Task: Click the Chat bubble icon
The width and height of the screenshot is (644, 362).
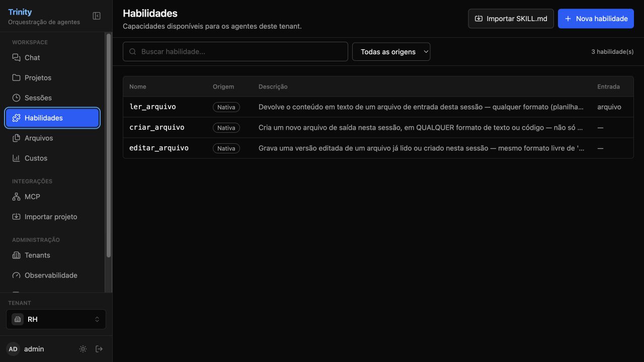Action: (16, 57)
